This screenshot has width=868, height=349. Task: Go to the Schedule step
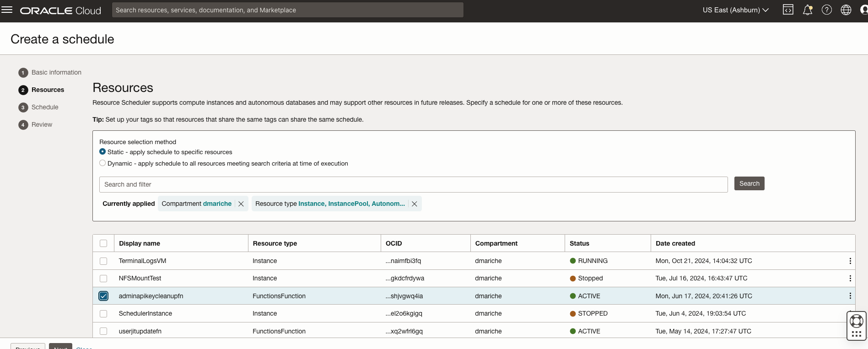tap(44, 107)
